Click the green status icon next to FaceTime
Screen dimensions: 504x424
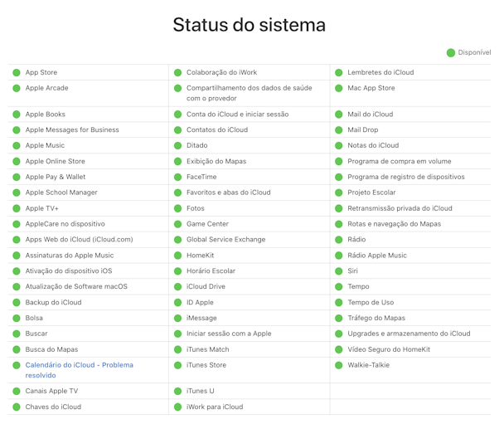pyautogui.click(x=177, y=177)
